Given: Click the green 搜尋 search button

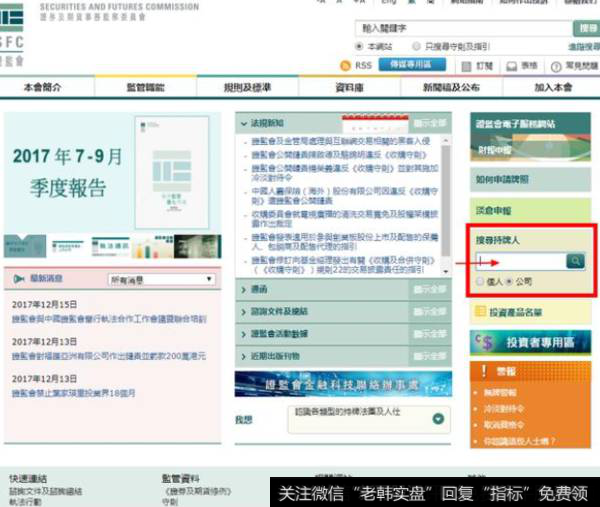Looking at the screenshot, I should click(x=586, y=28).
